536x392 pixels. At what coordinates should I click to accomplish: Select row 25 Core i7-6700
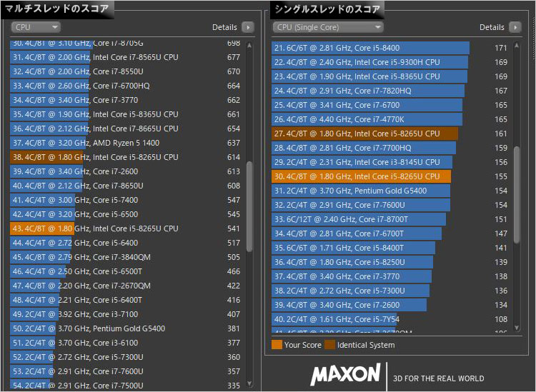click(389, 105)
